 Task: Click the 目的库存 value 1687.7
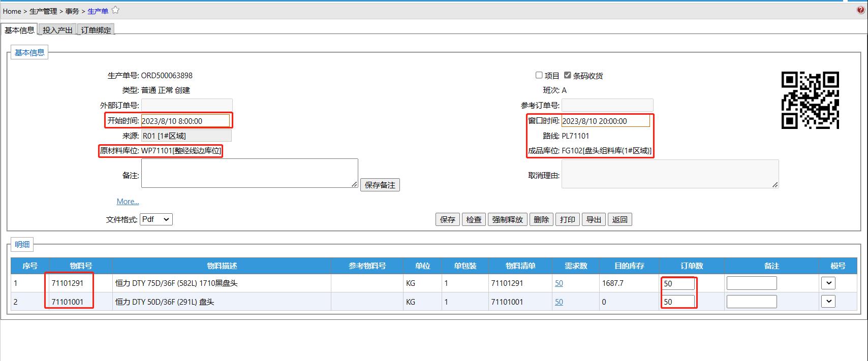pyautogui.click(x=613, y=283)
